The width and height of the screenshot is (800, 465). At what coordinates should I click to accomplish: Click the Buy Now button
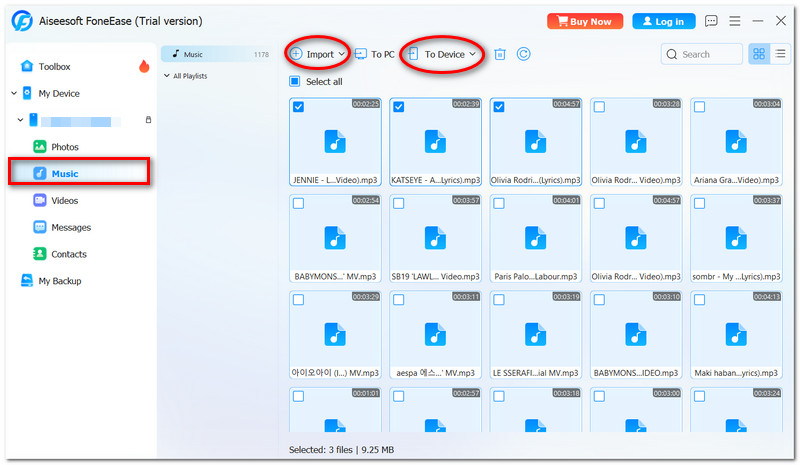[585, 21]
